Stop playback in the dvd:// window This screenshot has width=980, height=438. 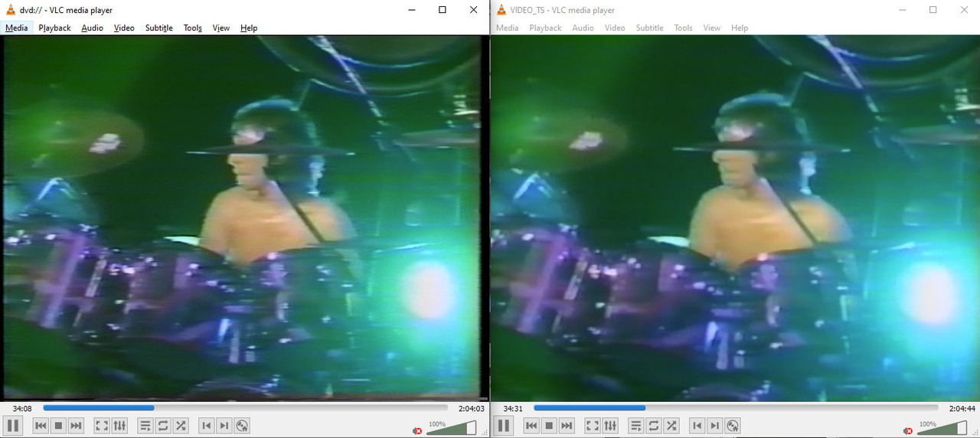pos(58,426)
